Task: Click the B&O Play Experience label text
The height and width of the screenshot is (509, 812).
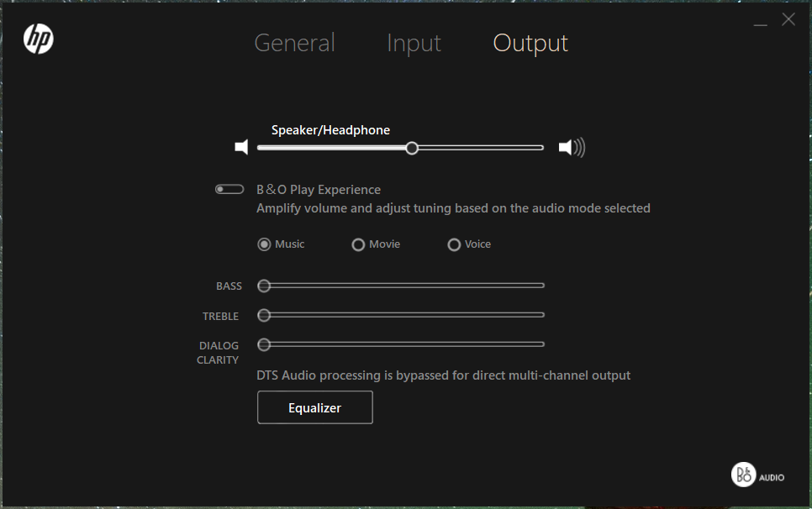Action: 319,190
